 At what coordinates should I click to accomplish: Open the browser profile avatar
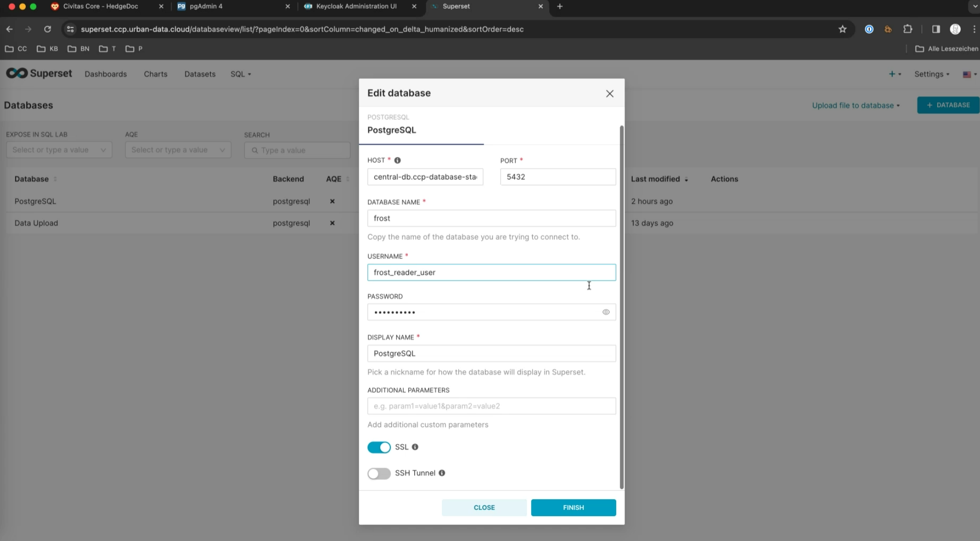955,29
